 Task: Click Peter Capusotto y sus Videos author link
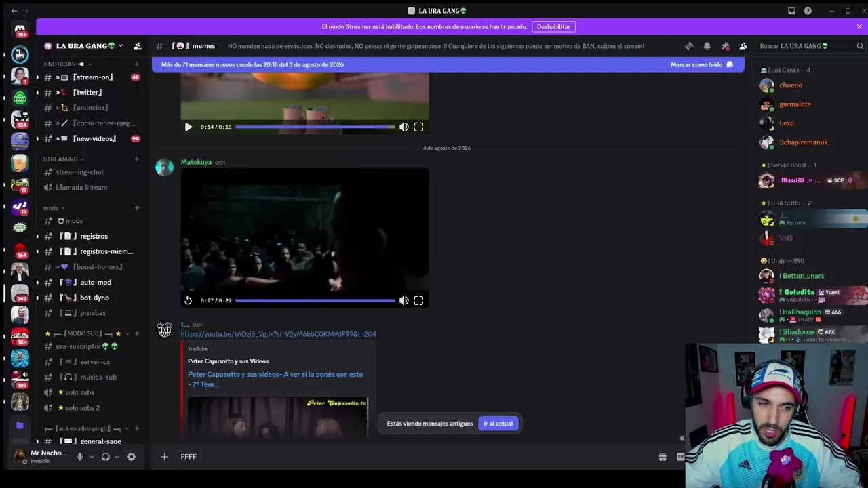coord(228,361)
